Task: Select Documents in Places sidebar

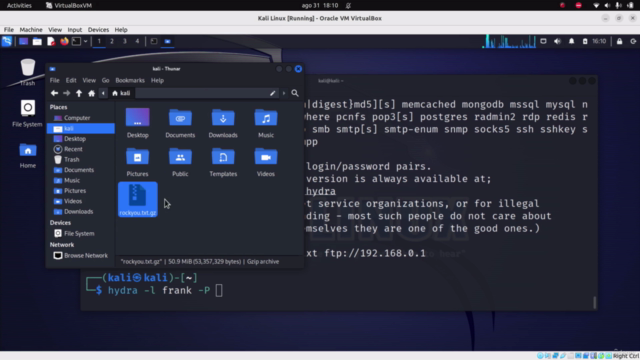Action: (x=81, y=170)
